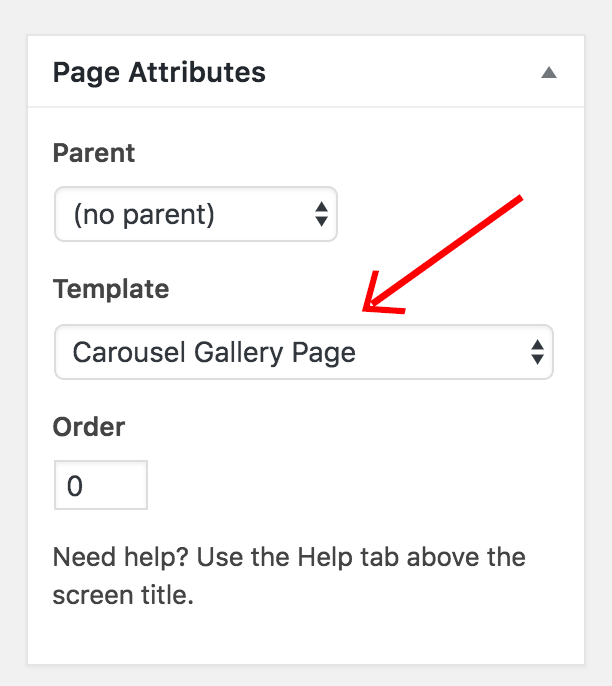Open the Template select box
612x686 pixels.
pos(304,352)
